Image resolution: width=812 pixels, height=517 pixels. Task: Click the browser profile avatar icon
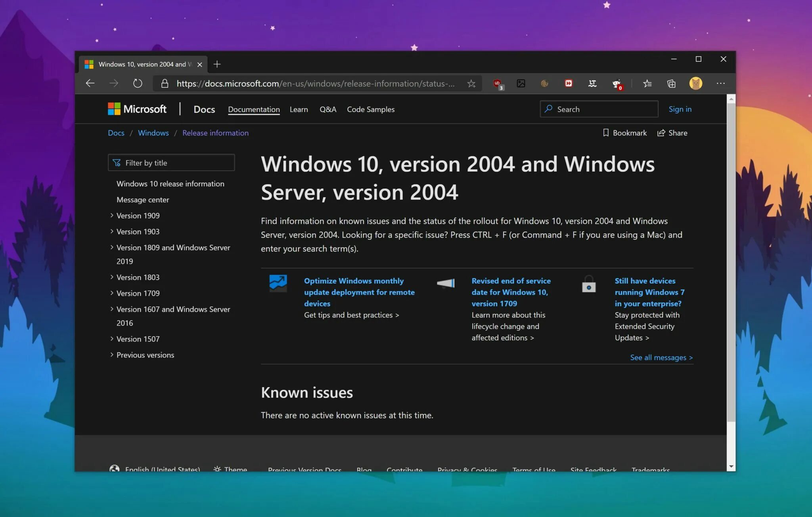point(696,83)
